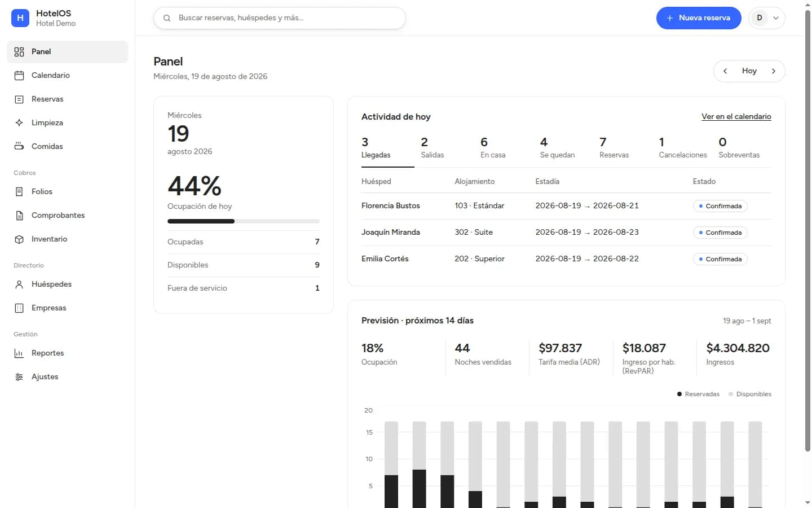This screenshot has width=812, height=508.
Task: Open Joaquín Miranda arrival row
Action: pos(566,233)
